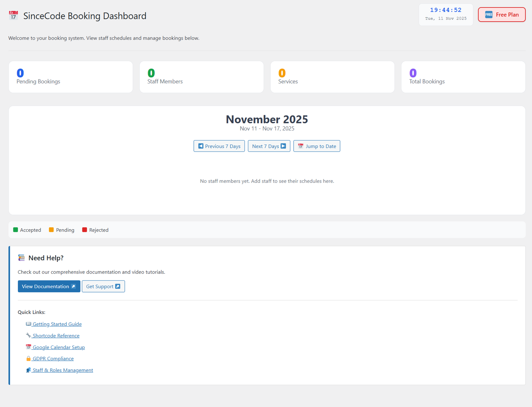This screenshot has height=407, width=532.
Task: Click the wrench icon beside Shortcode Reference
Action: pyautogui.click(x=29, y=335)
